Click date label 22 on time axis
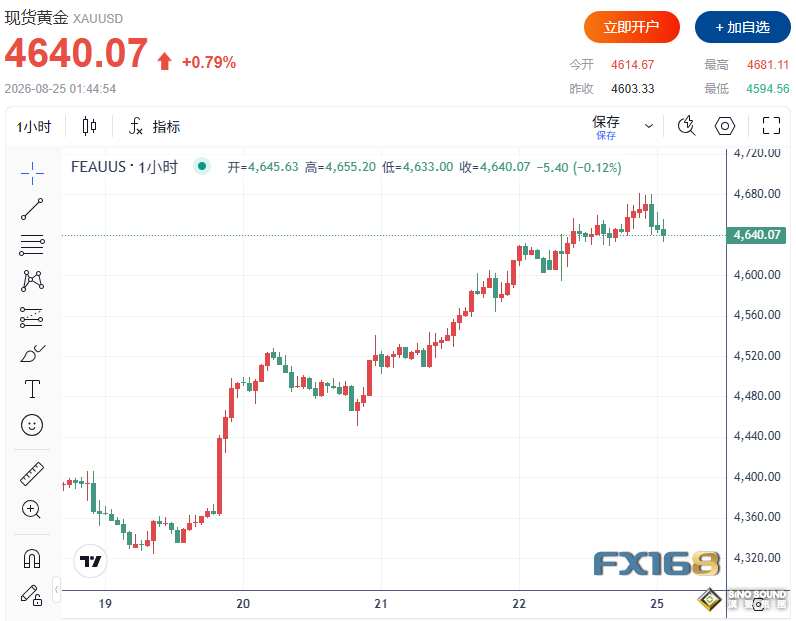The image size is (796, 621). click(x=519, y=604)
